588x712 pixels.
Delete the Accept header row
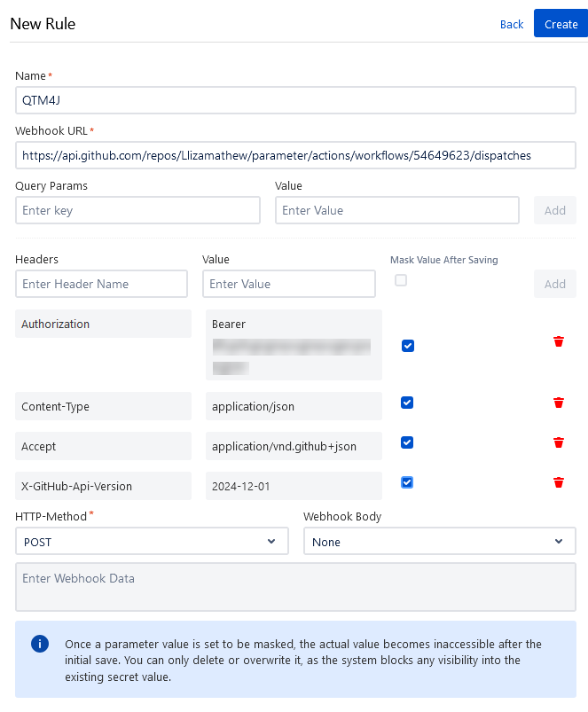tap(558, 442)
